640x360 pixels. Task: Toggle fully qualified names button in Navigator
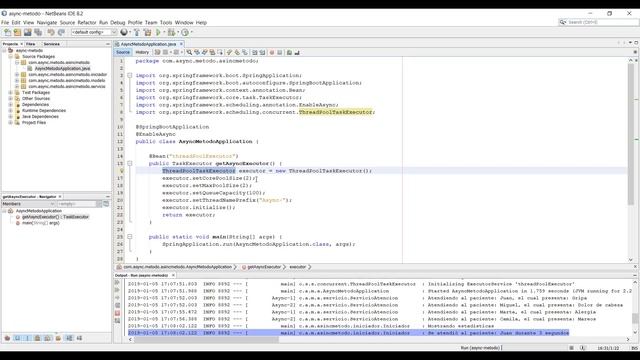(58, 338)
